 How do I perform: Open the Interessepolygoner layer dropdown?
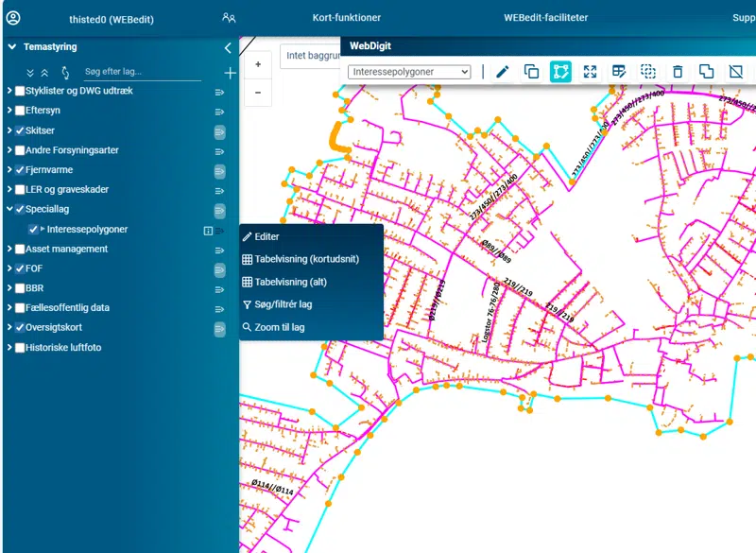coord(409,72)
